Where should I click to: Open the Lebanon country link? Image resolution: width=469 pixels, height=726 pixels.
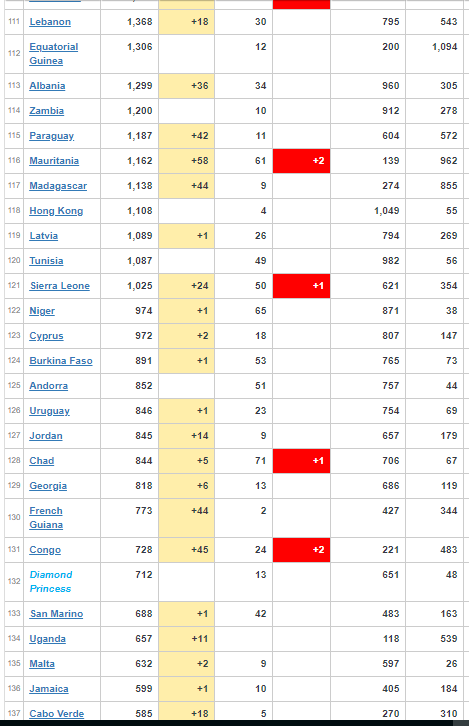click(50, 22)
